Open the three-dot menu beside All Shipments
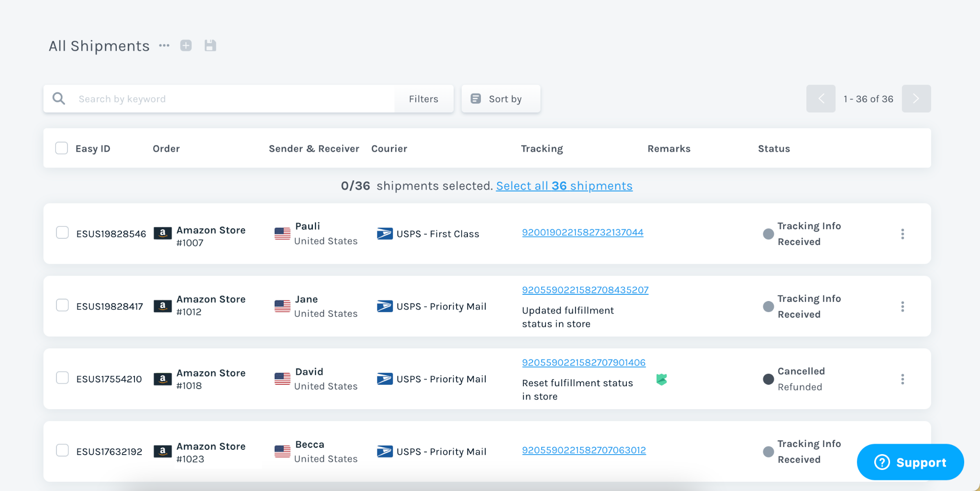 tap(164, 45)
